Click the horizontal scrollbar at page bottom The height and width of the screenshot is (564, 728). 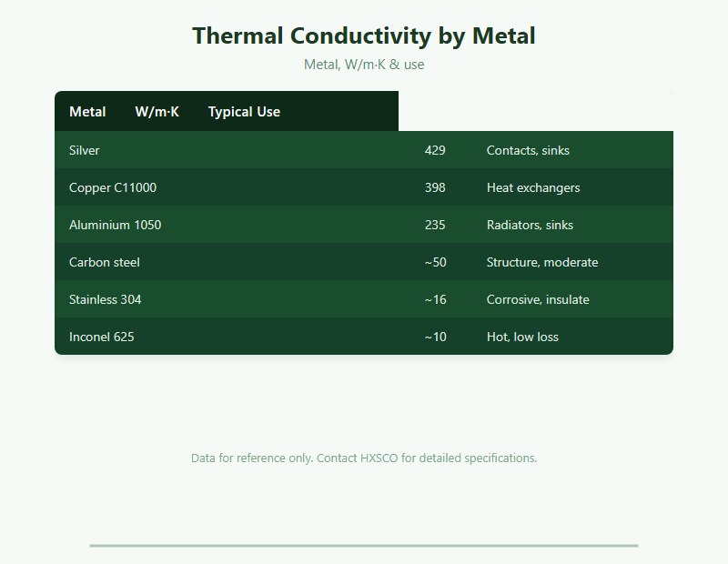(x=364, y=546)
